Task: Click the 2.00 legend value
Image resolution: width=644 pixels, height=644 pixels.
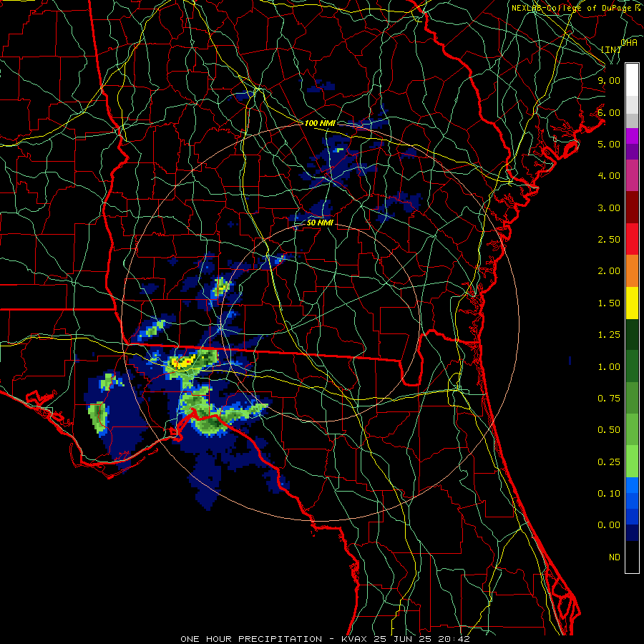Action: pyautogui.click(x=609, y=271)
